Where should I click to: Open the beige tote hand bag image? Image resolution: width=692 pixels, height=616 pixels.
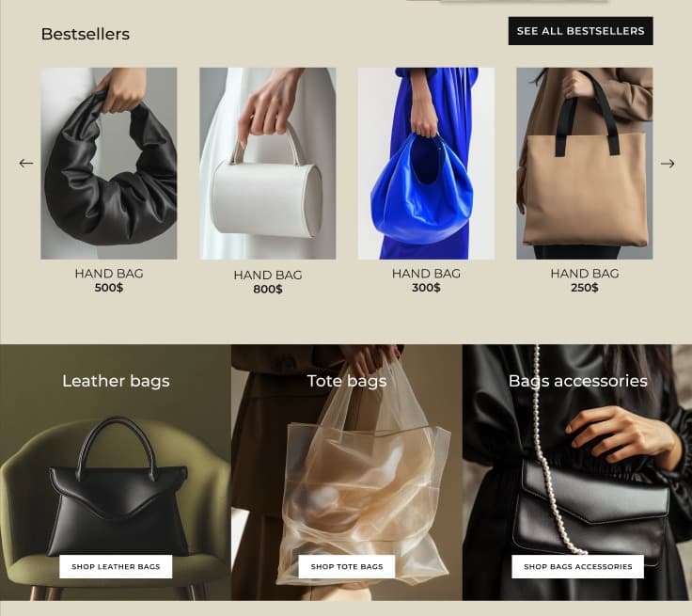click(584, 164)
